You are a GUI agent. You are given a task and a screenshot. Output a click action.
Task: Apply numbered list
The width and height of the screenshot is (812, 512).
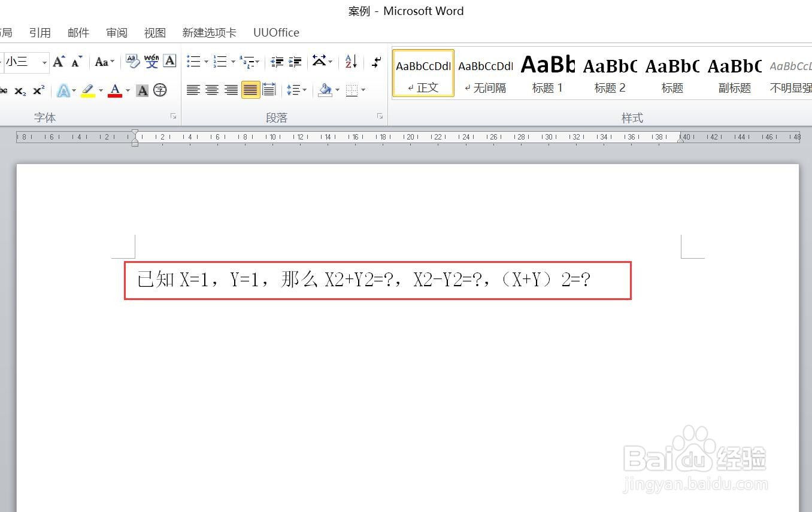coord(220,61)
